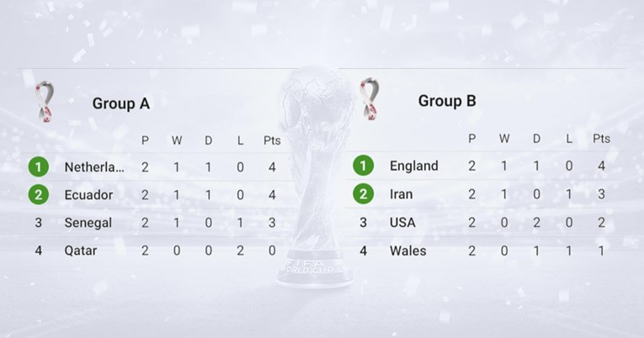Click the W column header in Group A
The height and width of the screenshot is (338, 644).
click(177, 140)
